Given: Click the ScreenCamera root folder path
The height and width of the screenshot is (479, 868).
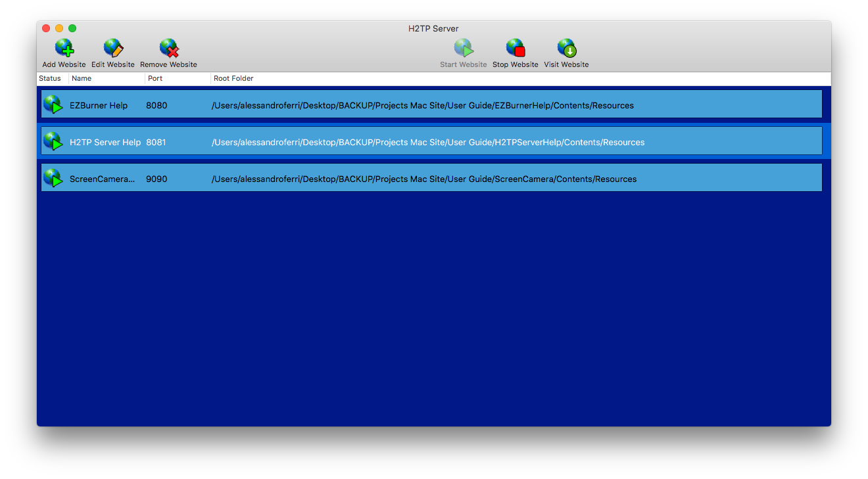Looking at the screenshot, I should [424, 179].
